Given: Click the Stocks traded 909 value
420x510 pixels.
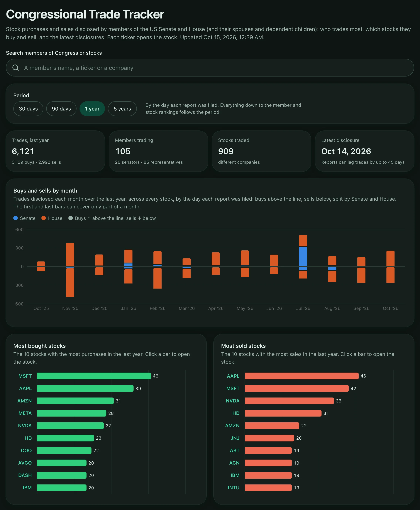Looking at the screenshot, I should [x=226, y=151].
